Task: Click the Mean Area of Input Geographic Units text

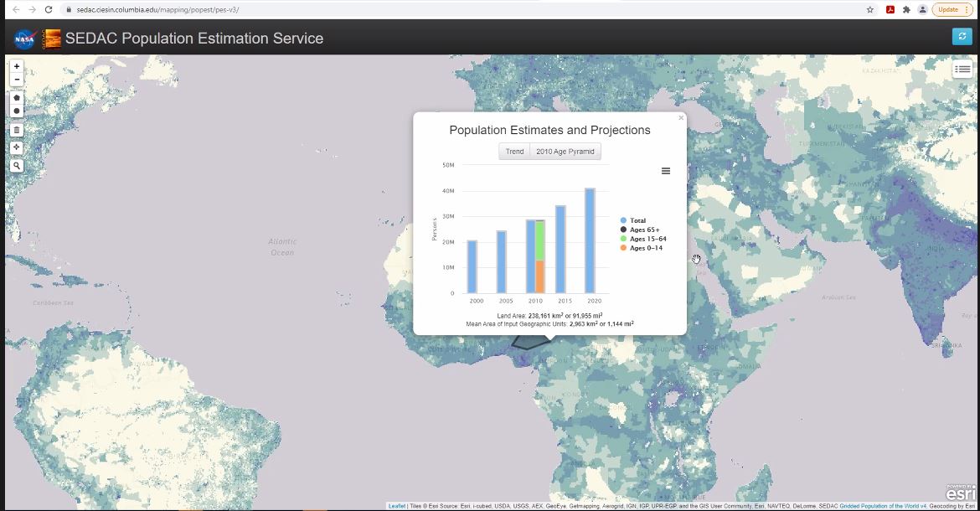Action: point(549,323)
